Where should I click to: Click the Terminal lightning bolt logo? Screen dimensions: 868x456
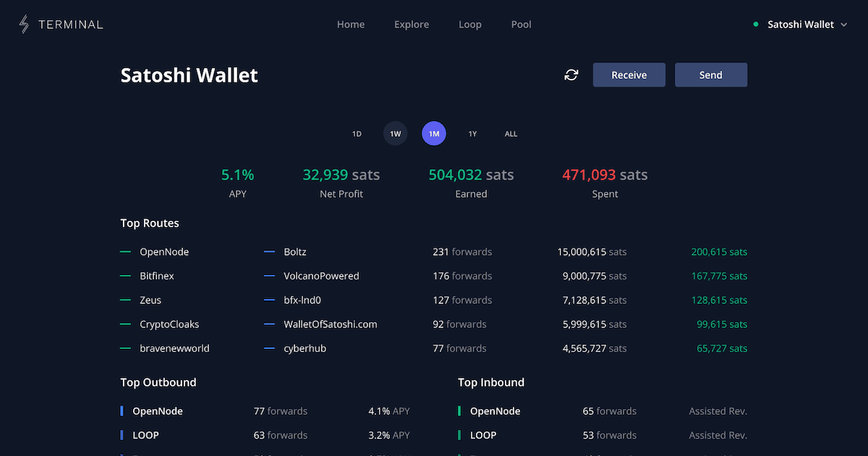(x=25, y=25)
